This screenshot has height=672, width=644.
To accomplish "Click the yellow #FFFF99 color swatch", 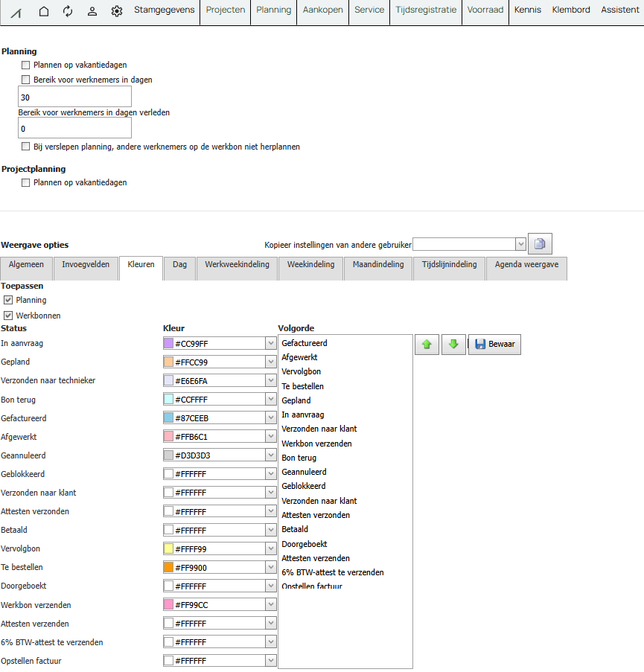I will 168,548.
